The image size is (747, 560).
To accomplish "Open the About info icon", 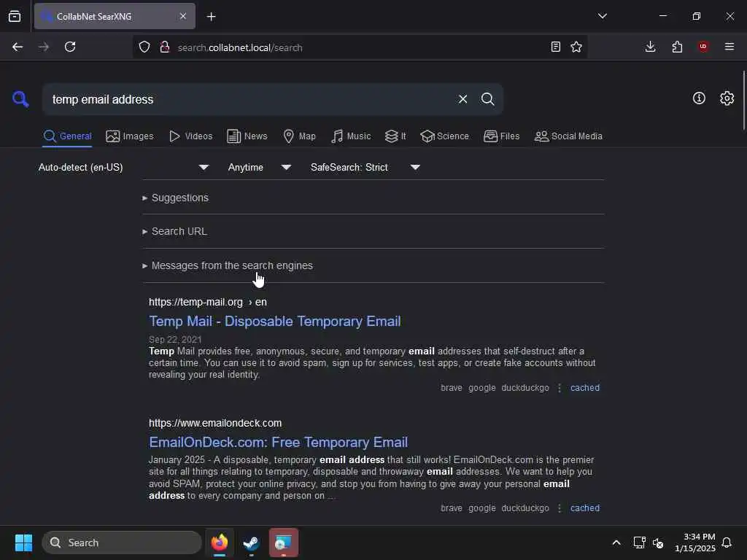I will click(x=699, y=98).
